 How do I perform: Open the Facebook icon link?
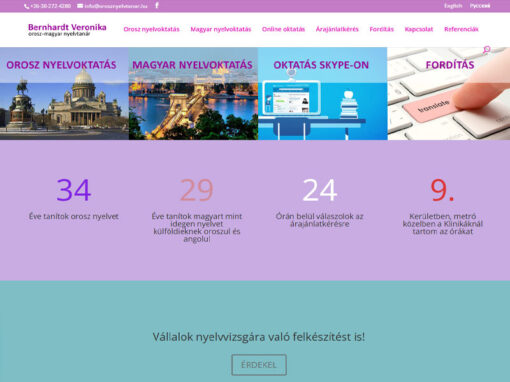[157, 5]
